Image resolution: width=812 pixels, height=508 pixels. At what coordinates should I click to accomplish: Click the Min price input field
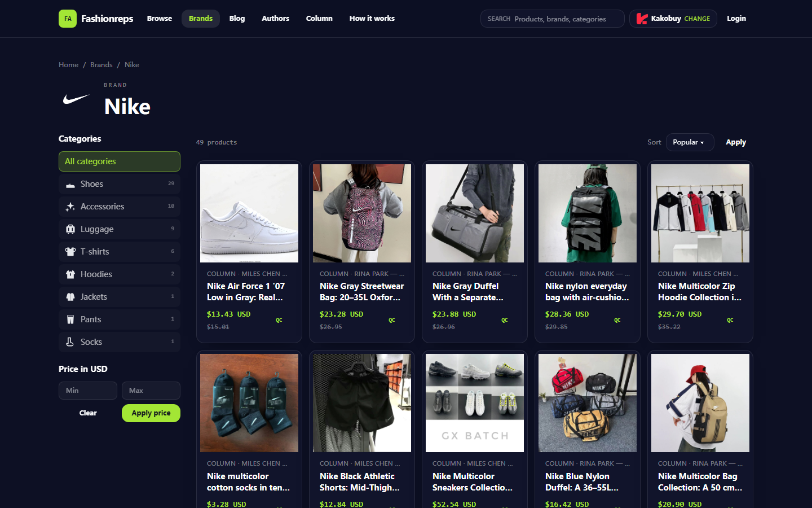point(88,391)
